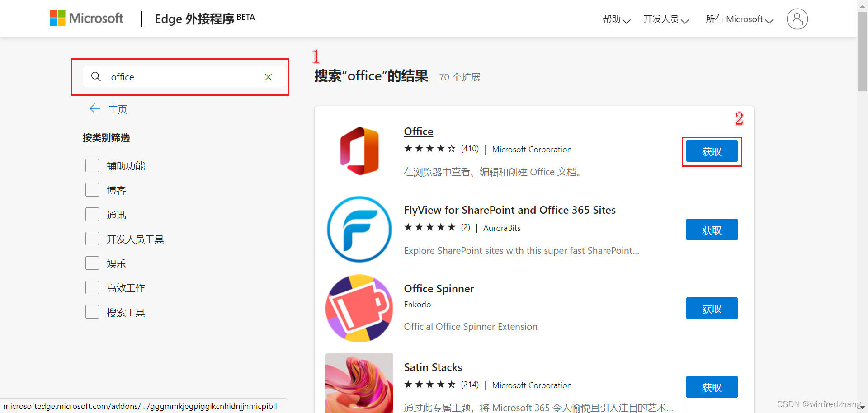The width and height of the screenshot is (868, 413).
Task: Open the Office Spinner extension logo
Action: click(359, 308)
